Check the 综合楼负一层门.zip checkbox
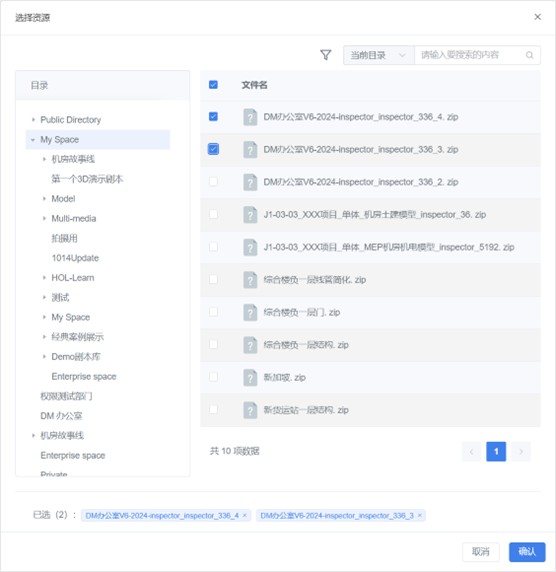556x572 pixels. [213, 312]
